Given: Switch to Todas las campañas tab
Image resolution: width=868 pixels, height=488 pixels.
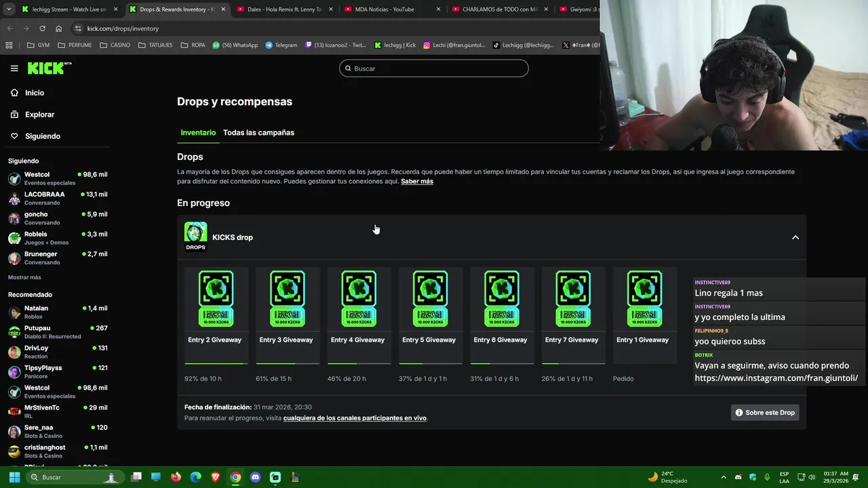Looking at the screenshot, I should (x=258, y=133).
